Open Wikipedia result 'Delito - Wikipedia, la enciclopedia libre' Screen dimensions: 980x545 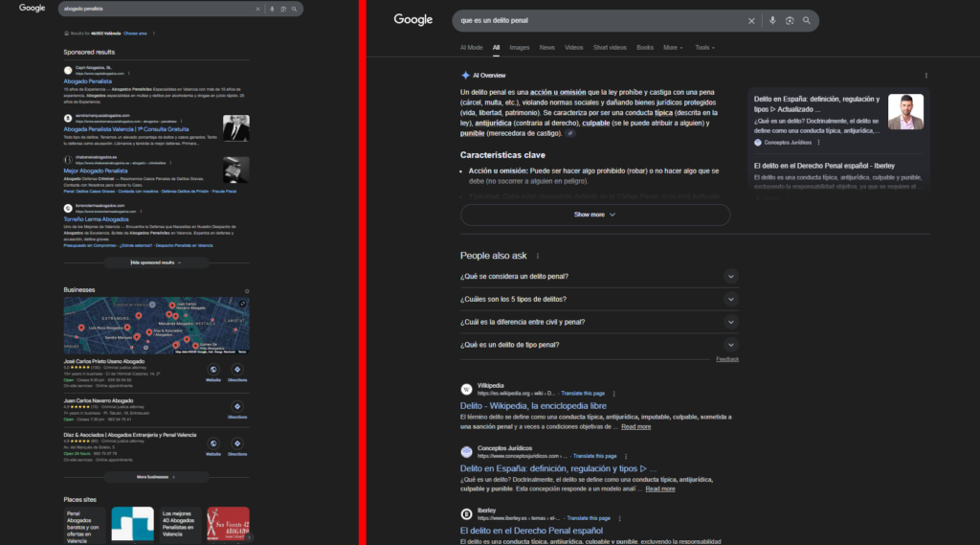(x=533, y=406)
